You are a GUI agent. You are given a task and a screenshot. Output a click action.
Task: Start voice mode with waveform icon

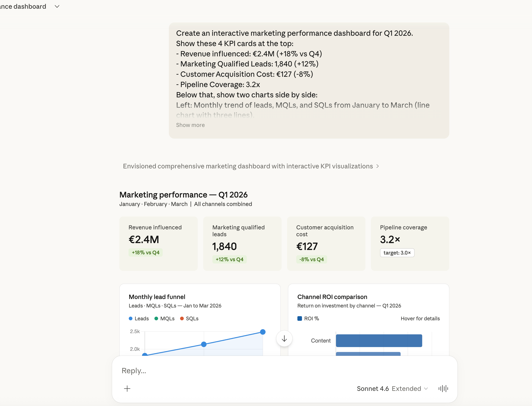[x=443, y=388]
